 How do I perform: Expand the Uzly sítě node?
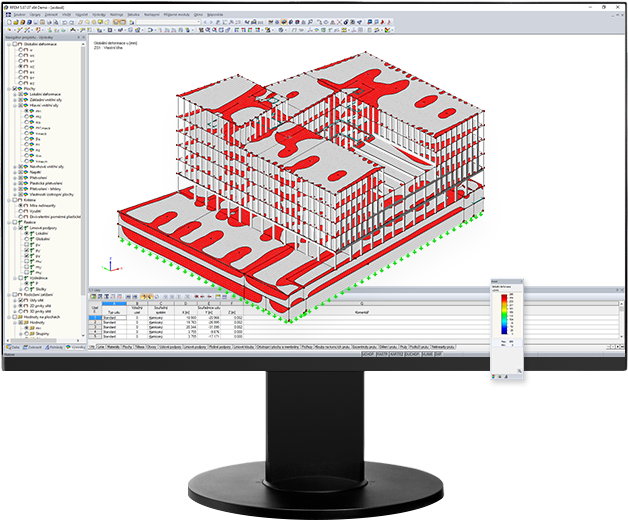(x=15, y=300)
